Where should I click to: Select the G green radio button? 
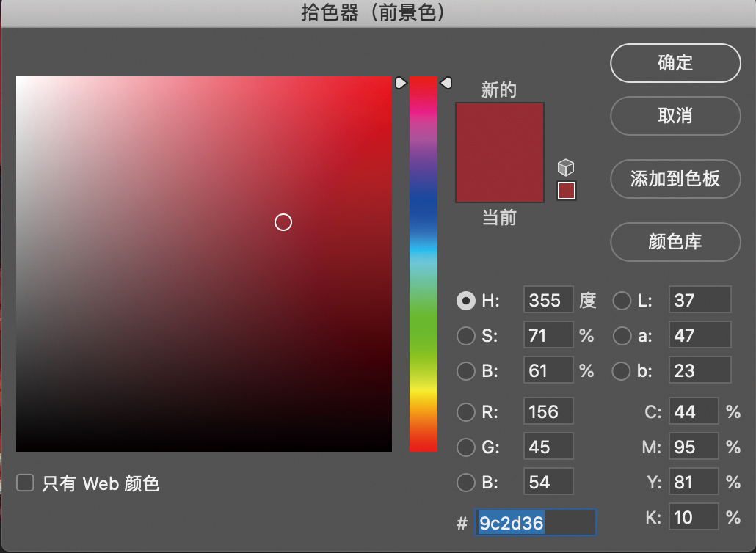tap(466, 447)
